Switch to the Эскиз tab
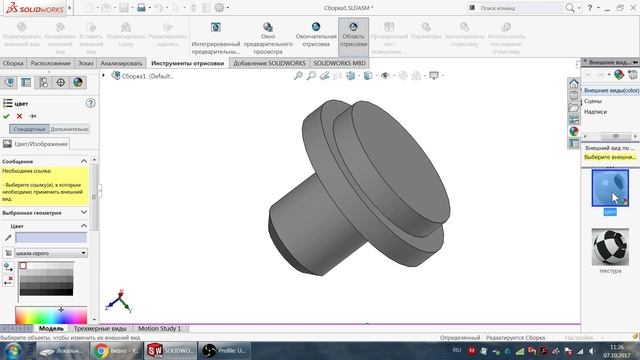 (86, 63)
